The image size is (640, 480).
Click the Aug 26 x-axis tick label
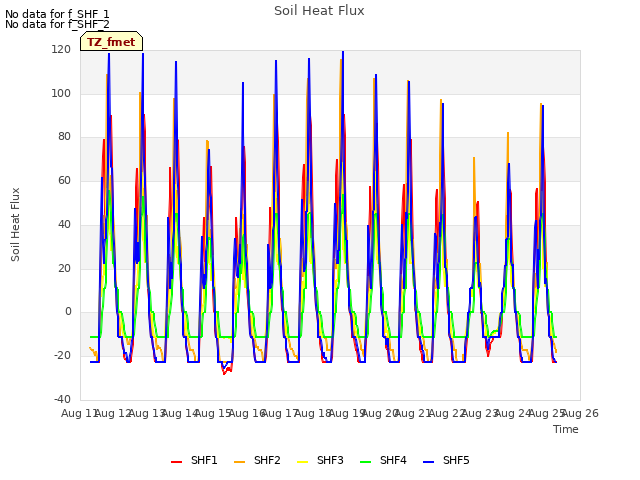pyautogui.click(x=580, y=413)
